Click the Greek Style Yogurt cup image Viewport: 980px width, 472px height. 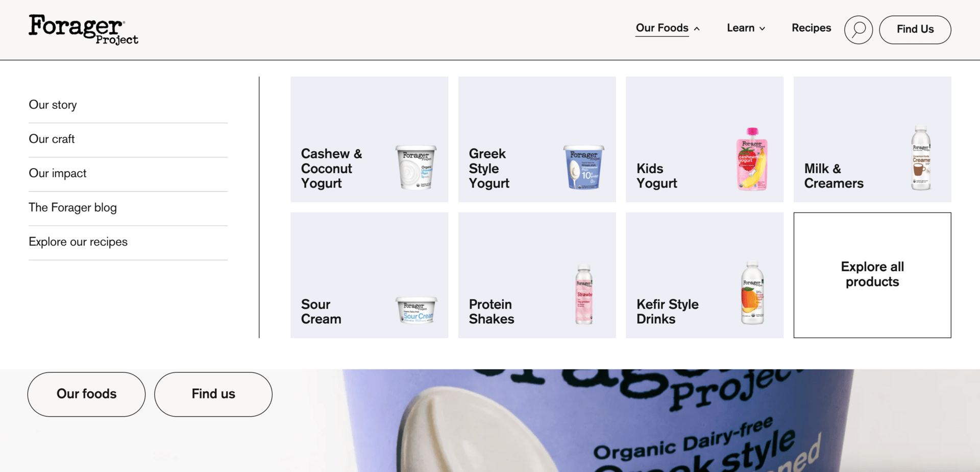[x=584, y=167]
